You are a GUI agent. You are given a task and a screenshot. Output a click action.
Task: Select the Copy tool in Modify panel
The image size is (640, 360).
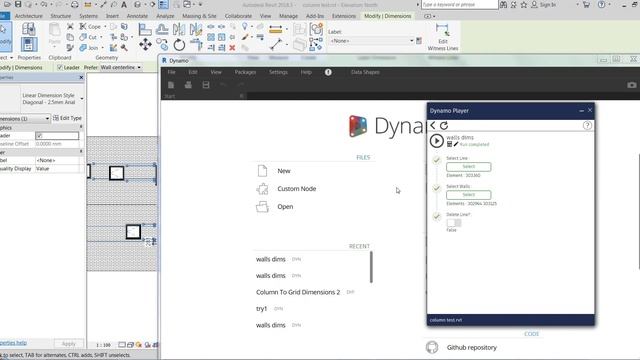point(162,44)
